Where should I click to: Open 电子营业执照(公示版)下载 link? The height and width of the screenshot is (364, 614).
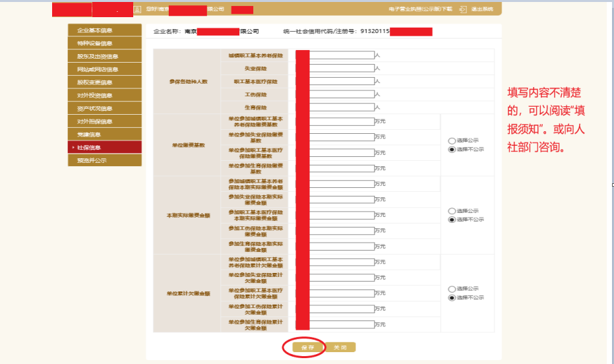421,9
